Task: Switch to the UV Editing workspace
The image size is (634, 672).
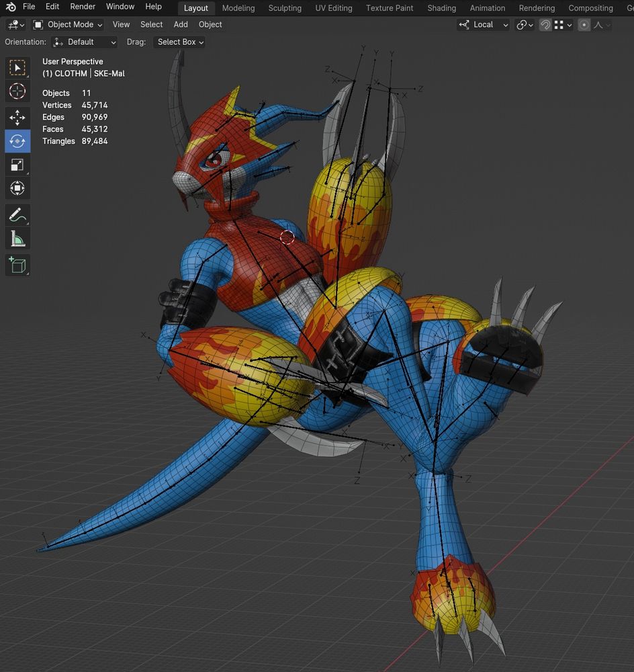Action: point(334,8)
